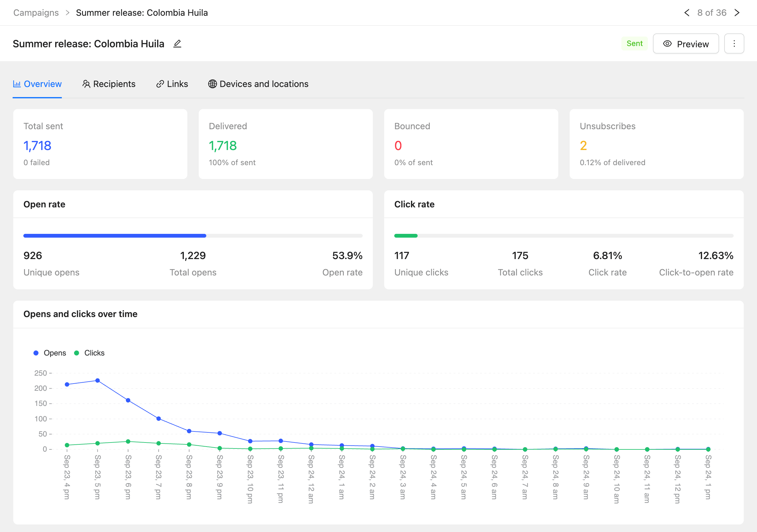The width and height of the screenshot is (757, 532).
Task: Click the Sent status badge
Action: point(634,43)
